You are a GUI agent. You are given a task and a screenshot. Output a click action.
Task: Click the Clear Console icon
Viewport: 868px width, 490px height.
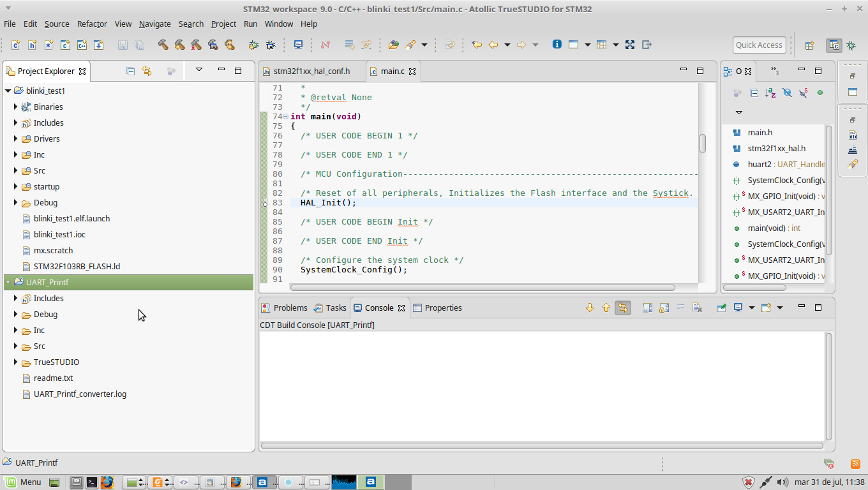pyautogui.click(x=697, y=308)
